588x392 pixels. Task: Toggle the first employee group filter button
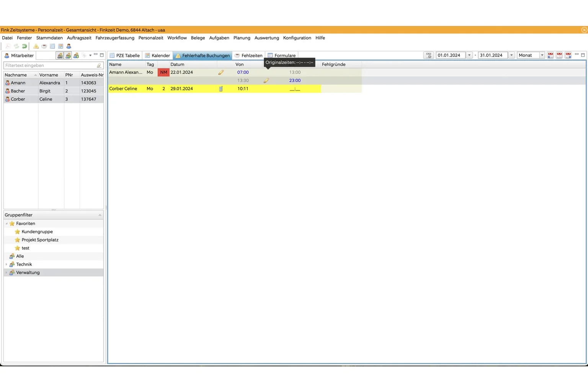60,56
